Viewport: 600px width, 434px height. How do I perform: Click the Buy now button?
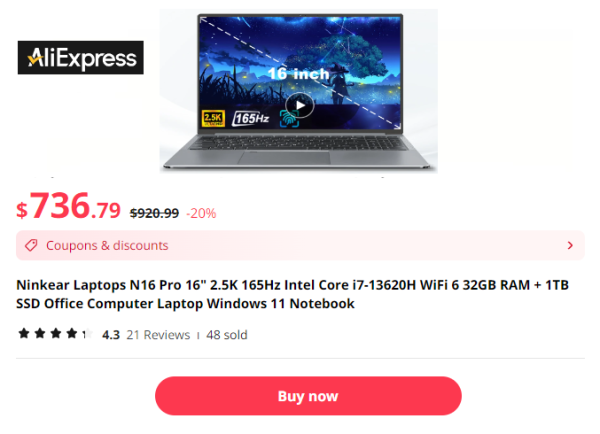coord(308,396)
